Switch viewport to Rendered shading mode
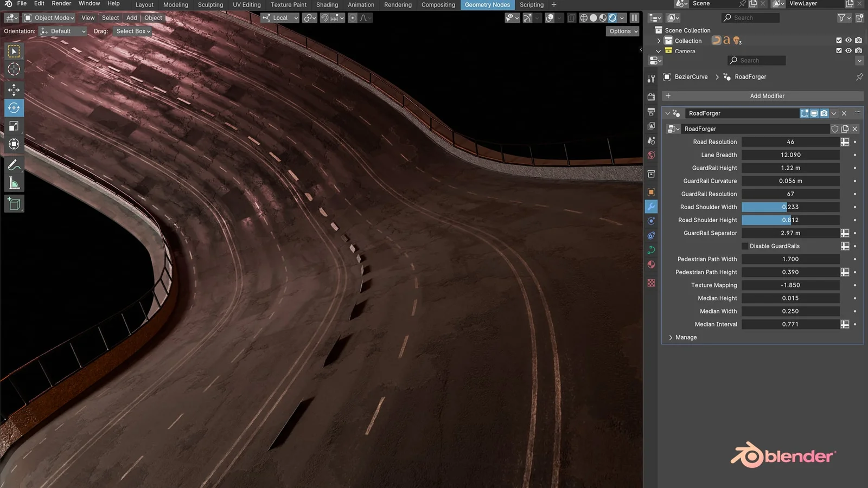 [x=612, y=17]
